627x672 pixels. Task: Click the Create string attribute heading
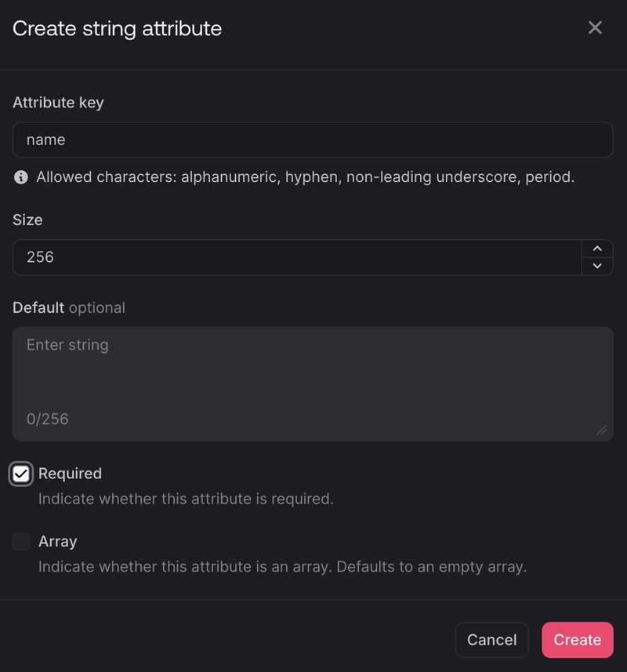(118, 28)
